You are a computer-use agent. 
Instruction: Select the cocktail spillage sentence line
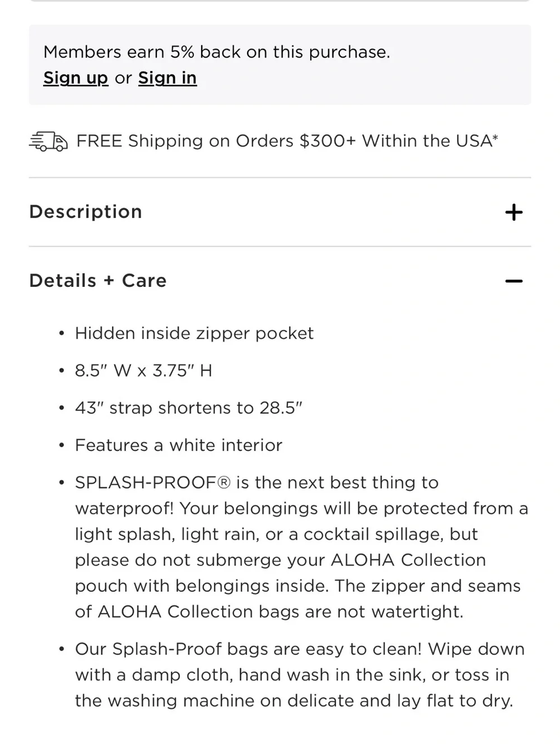point(277,534)
